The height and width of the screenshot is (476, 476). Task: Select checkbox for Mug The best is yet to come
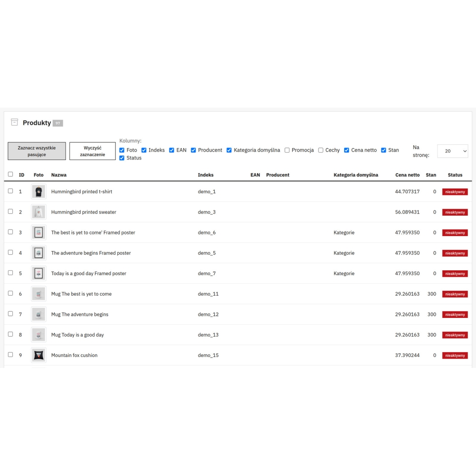point(10,293)
